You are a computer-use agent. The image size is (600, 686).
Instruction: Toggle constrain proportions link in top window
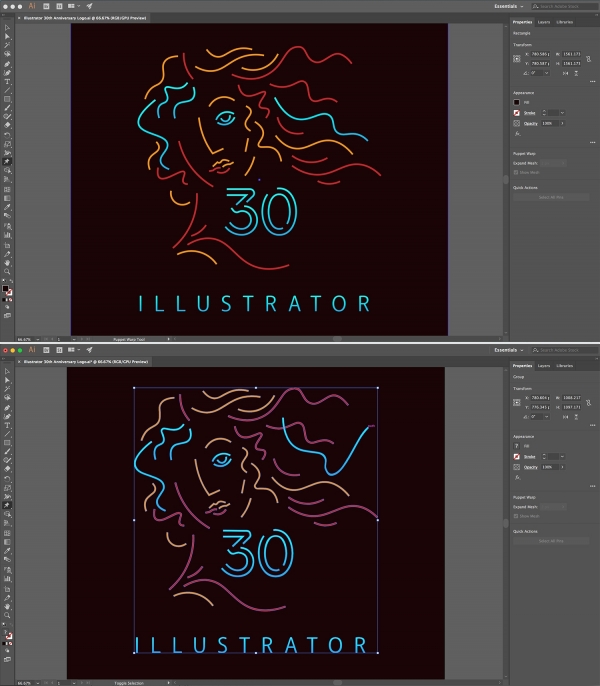coord(589,59)
